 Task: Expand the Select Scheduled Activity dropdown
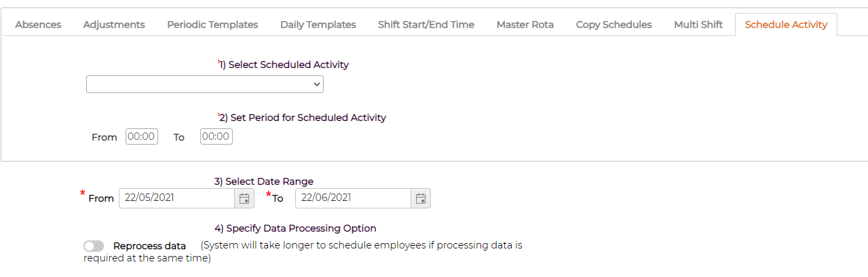tap(205, 84)
